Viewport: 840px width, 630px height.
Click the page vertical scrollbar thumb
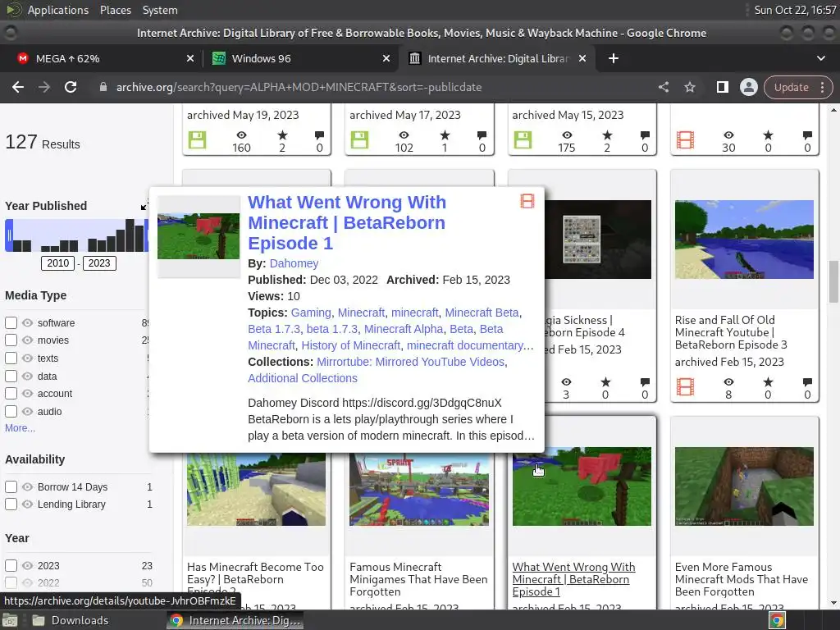click(833, 282)
